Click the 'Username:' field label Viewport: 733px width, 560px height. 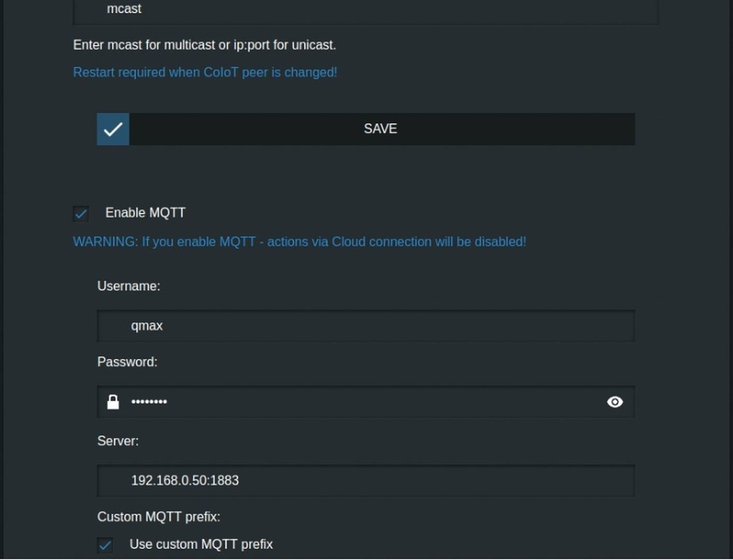click(129, 286)
